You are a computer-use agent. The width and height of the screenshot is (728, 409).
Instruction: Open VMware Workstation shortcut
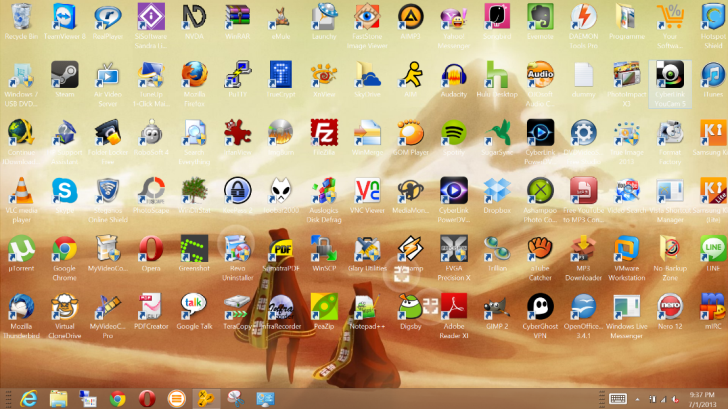pyautogui.click(x=626, y=249)
